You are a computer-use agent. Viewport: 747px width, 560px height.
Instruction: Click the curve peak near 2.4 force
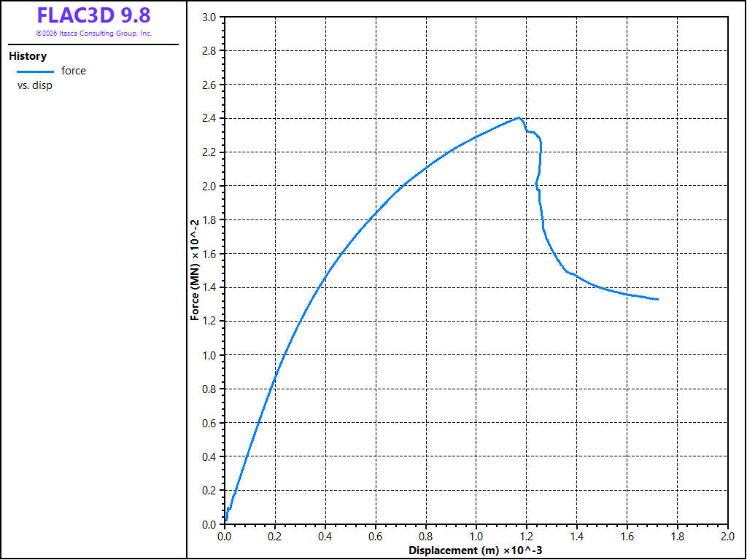[x=519, y=117]
